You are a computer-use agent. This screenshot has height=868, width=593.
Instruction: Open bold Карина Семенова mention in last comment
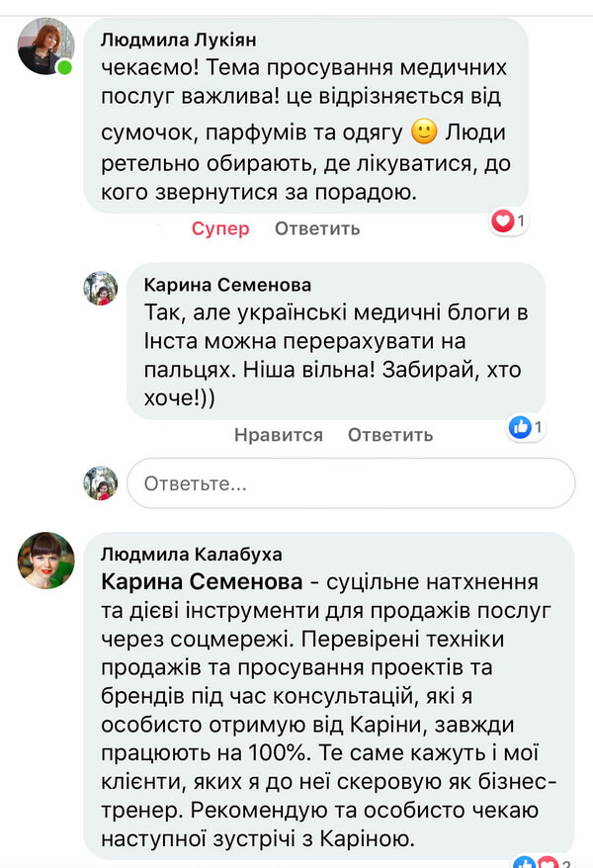tap(201, 579)
